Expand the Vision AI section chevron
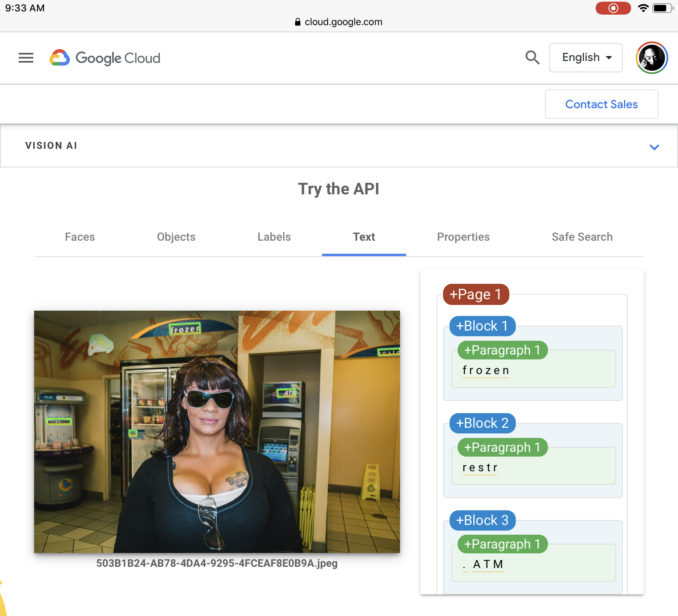678x616 pixels. (654, 147)
